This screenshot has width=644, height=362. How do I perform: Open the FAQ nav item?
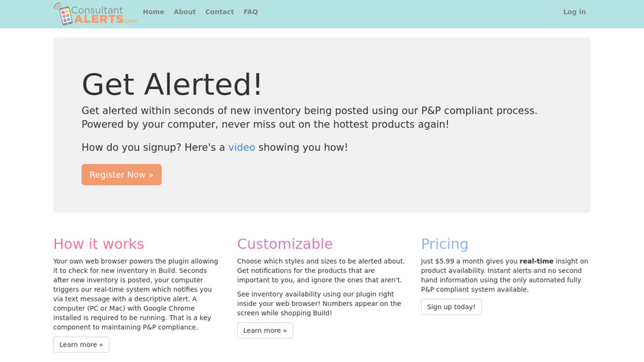pos(251,12)
